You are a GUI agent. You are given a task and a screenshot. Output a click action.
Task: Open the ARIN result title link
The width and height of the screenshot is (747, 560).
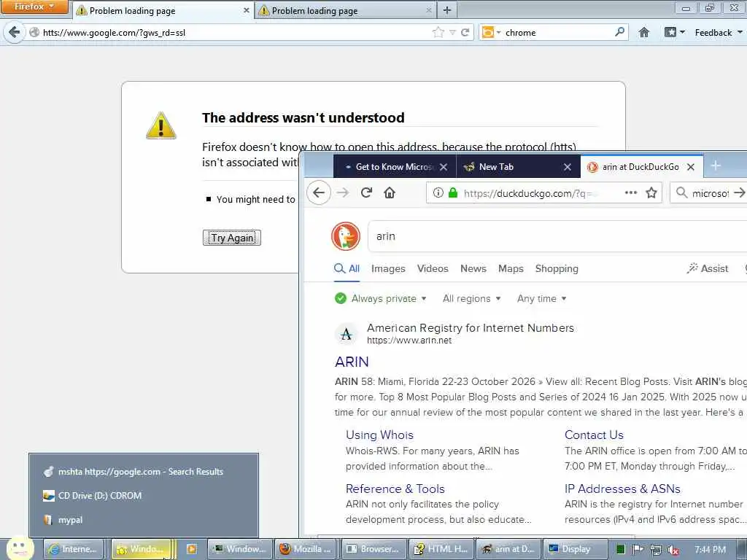(352, 362)
